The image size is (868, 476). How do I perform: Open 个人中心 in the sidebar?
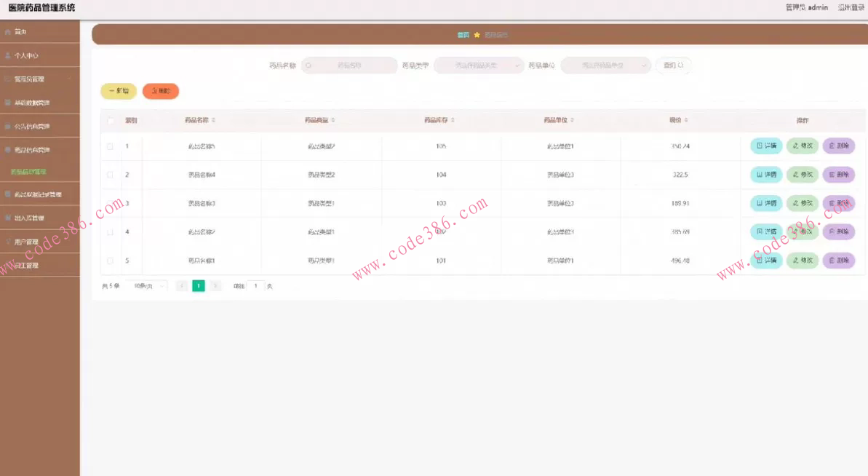40,56
